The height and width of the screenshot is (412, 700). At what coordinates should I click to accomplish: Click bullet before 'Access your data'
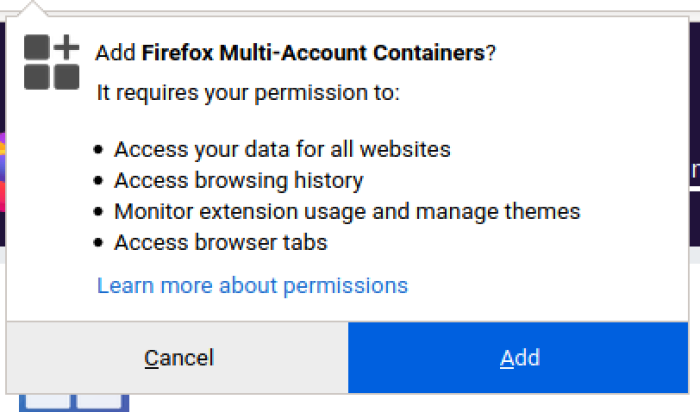[98, 151]
